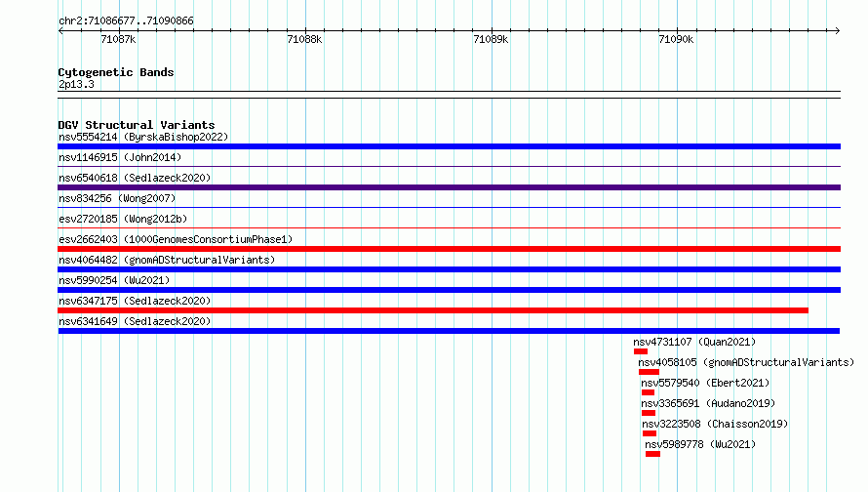
Task: Open esv2662403 (1000GenomesConsortiumPhase1) label
Action: point(176,239)
